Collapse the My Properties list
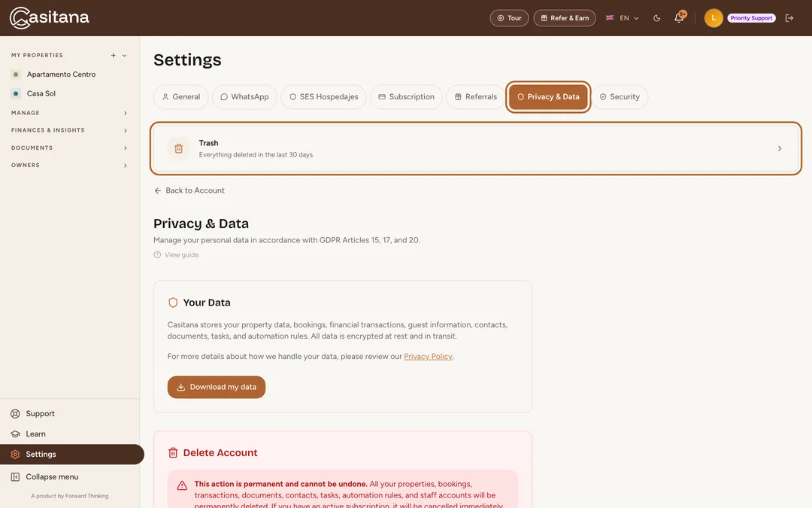 pyautogui.click(x=124, y=56)
